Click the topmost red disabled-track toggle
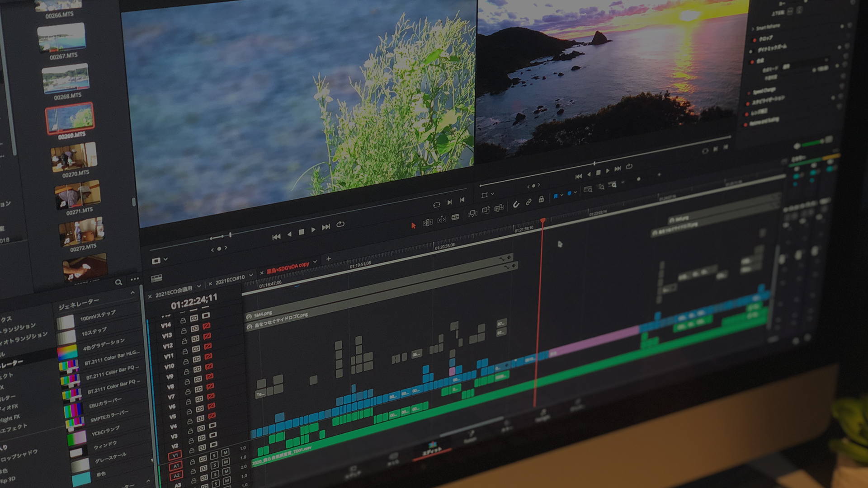 pyautogui.click(x=206, y=326)
